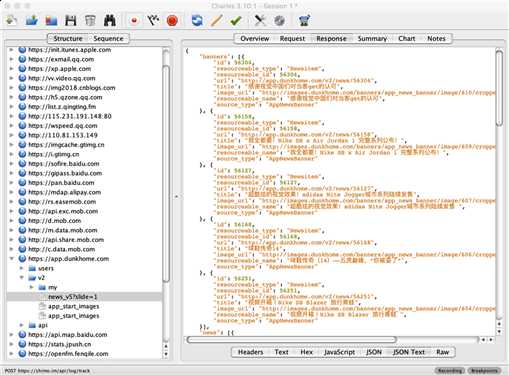Click the pencil Compose/Edit request icon
This screenshot has width=509, height=375.
(x=216, y=21)
